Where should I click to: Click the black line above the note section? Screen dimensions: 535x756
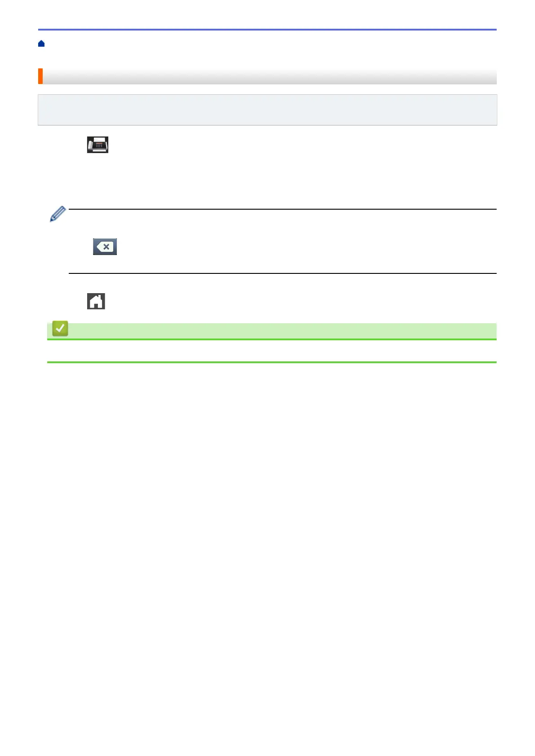click(x=283, y=209)
